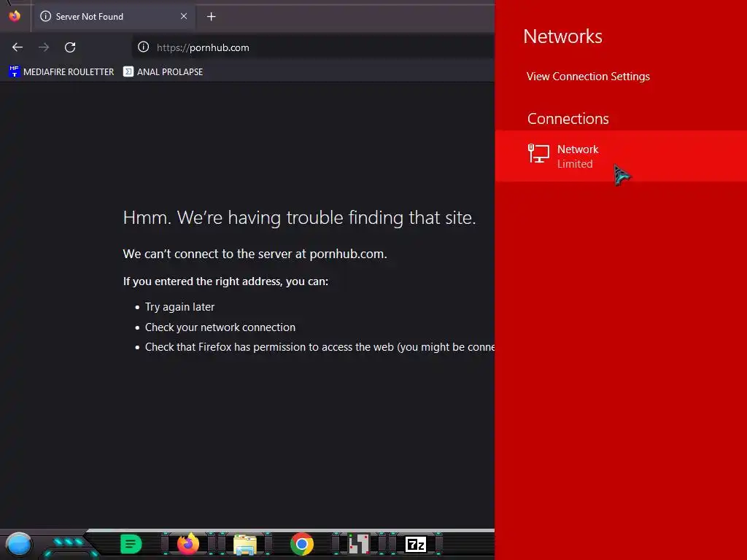Click the Firefox logo at top left

pyautogui.click(x=15, y=16)
